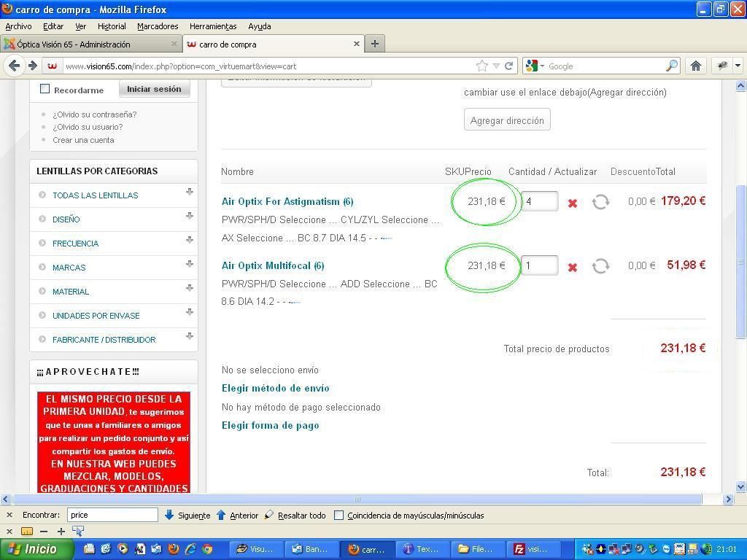Click quantity field for Air Optix For Astigmatism
Image resolution: width=747 pixels, height=560 pixels.
pos(539,201)
